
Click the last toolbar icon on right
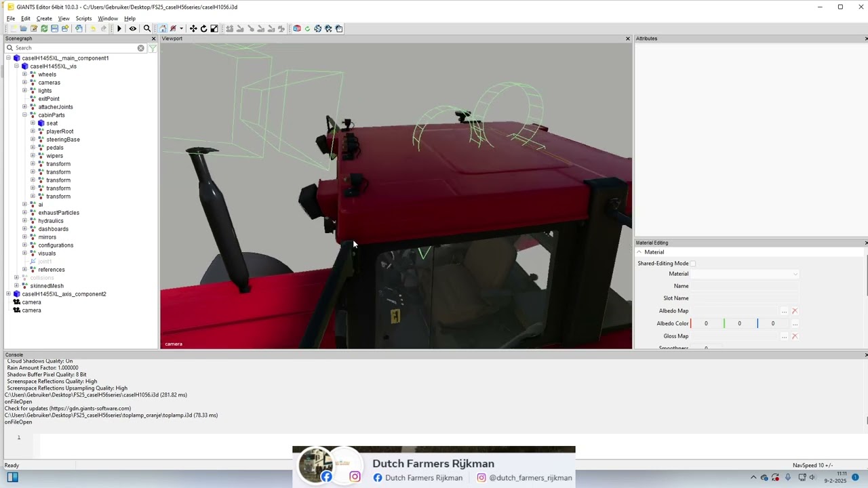tap(339, 28)
